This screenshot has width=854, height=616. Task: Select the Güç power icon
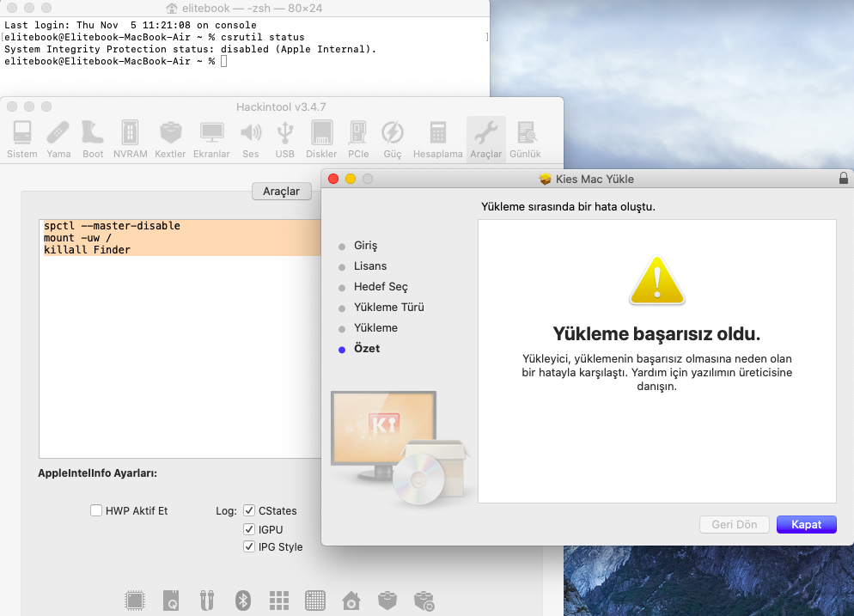click(392, 138)
